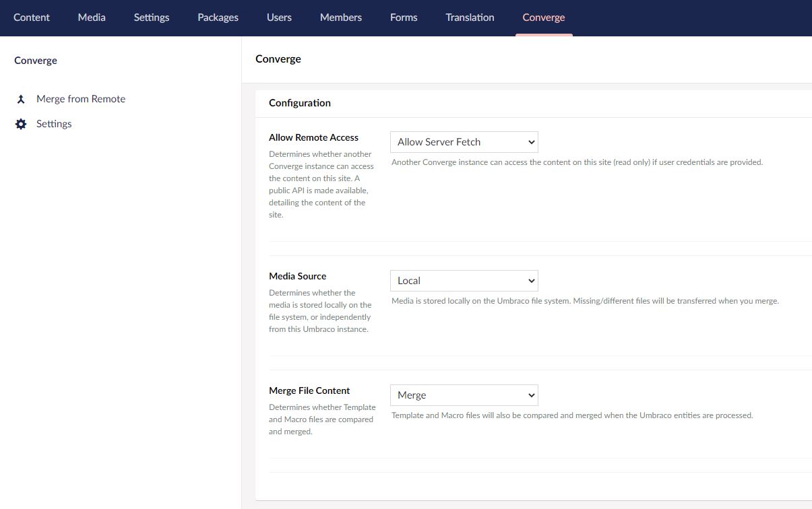812x509 pixels.
Task: Click the Converge sidebar heading
Action: pyautogui.click(x=36, y=61)
